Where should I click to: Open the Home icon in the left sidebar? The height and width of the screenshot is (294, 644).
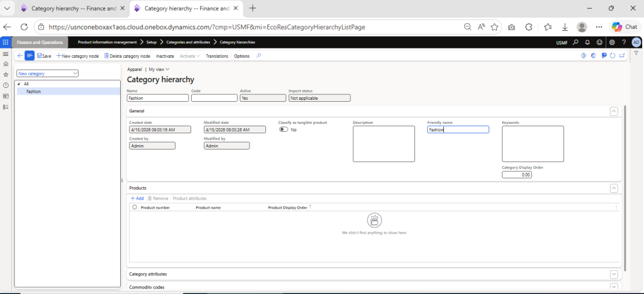[6, 64]
